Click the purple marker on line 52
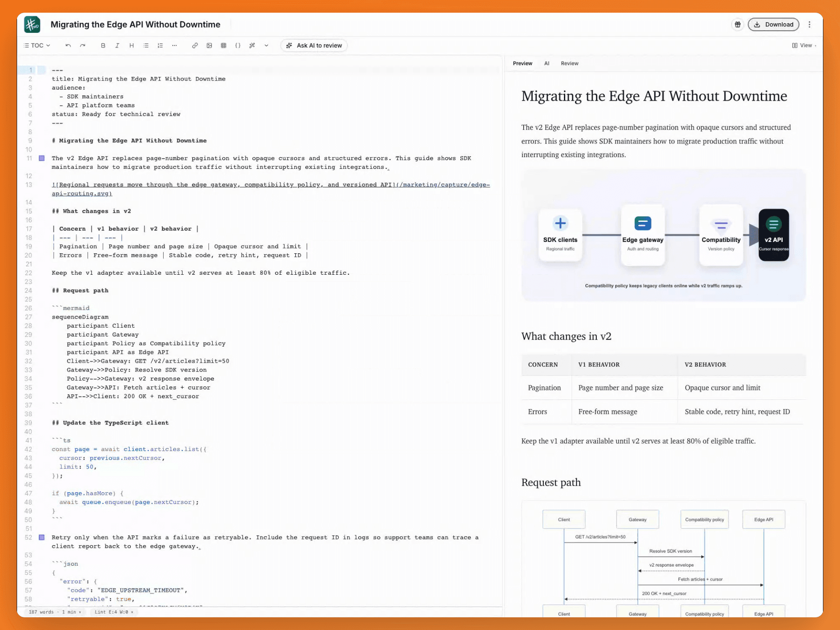Image resolution: width=840 pixels, height=630 pixels. 42,537
